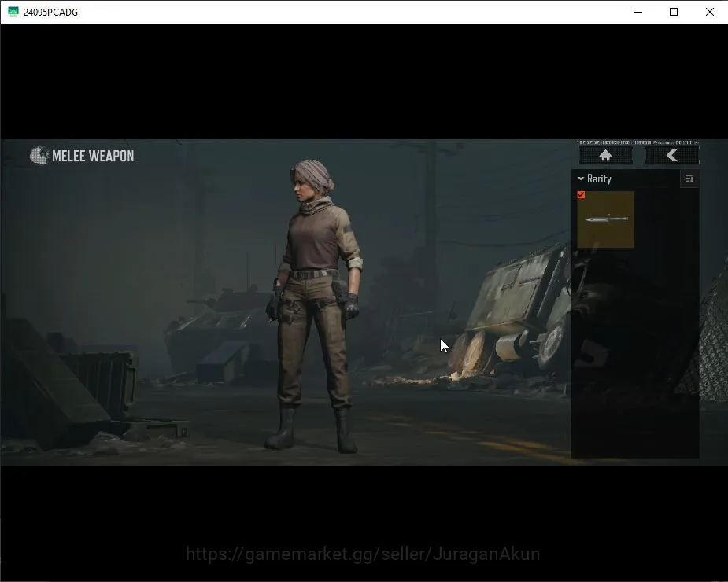Select the knife melee weapon thumbnail
This screenshot has width=728, height=582.
point(605,219)
